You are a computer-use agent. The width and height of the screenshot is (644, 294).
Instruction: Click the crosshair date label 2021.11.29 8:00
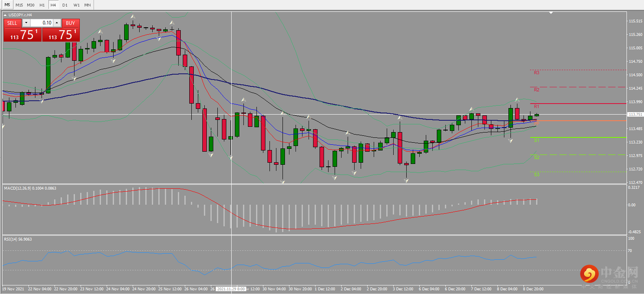click(231, 289)
